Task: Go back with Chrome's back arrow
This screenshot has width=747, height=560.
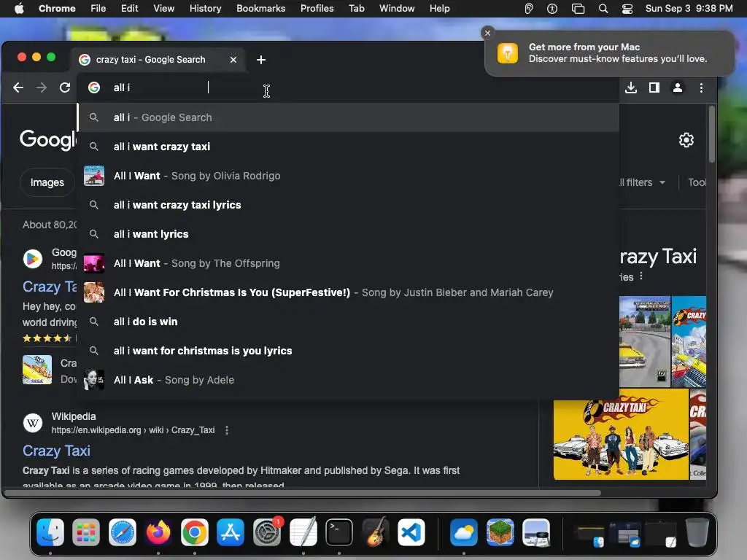Action: pos(18,87)
